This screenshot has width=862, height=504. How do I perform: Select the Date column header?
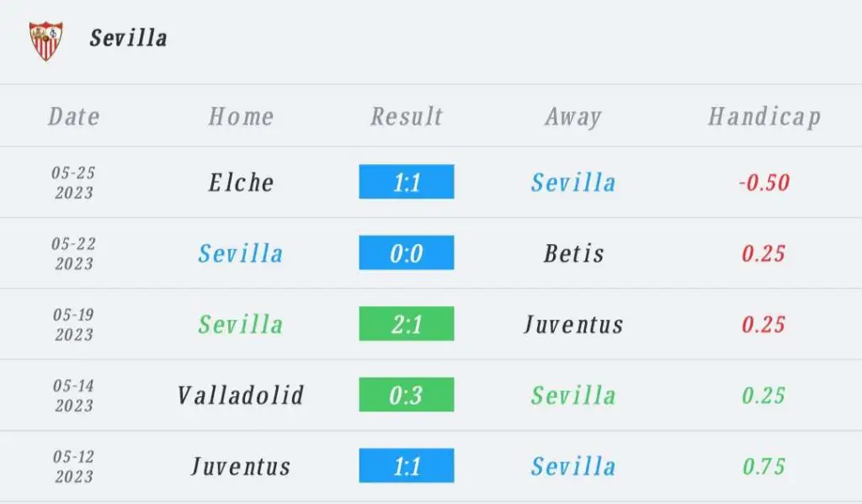pyautogui.click(x=74, y=116)
